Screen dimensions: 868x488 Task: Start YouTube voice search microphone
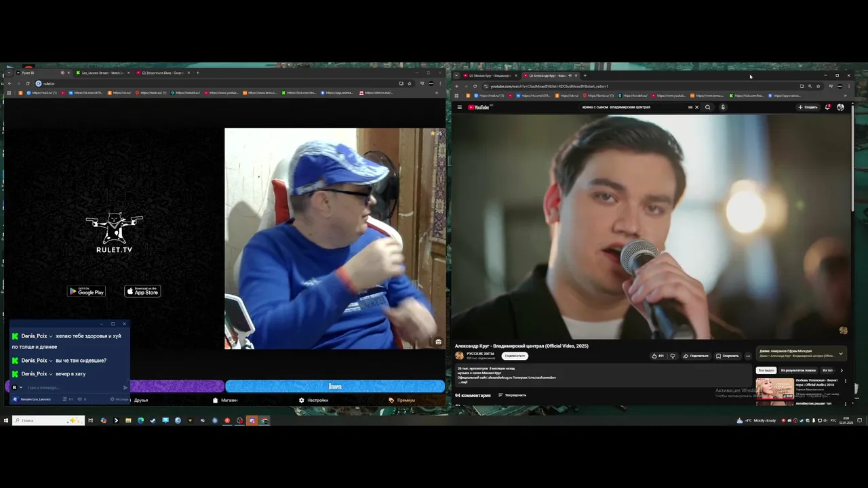723,107
